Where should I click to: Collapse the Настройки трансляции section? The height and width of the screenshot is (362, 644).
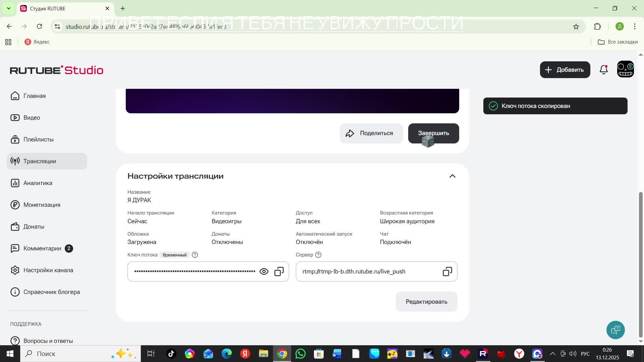[x=452, y=176]
